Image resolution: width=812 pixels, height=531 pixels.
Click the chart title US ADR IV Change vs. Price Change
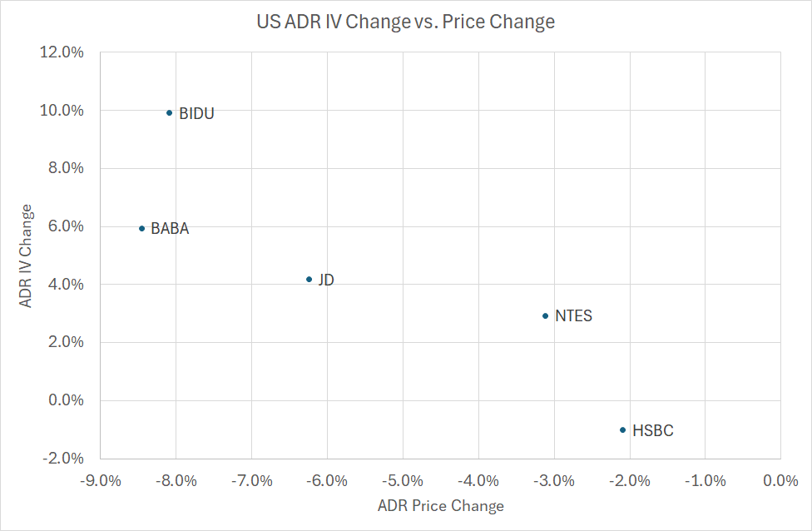(x=405, y=22)
